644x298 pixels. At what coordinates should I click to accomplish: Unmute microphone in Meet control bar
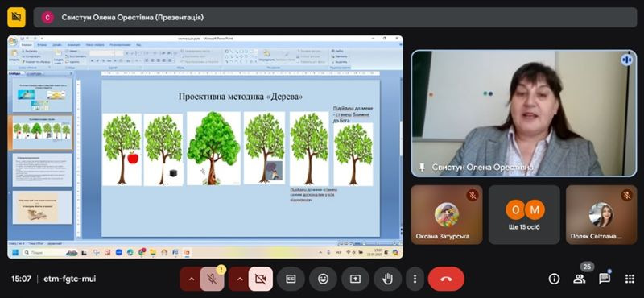(213, 279)
